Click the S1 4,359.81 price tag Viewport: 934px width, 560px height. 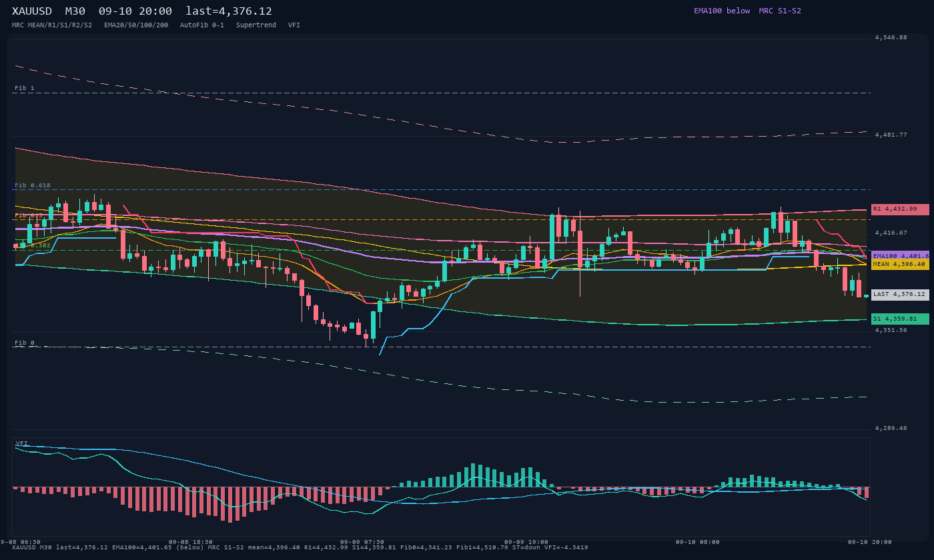[900, 319]
